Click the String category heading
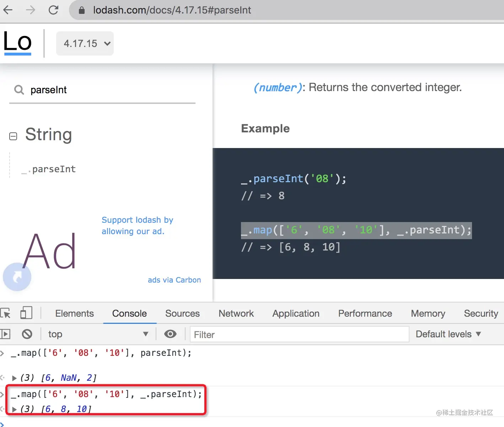The image size is (504, 427). [49, 135]
